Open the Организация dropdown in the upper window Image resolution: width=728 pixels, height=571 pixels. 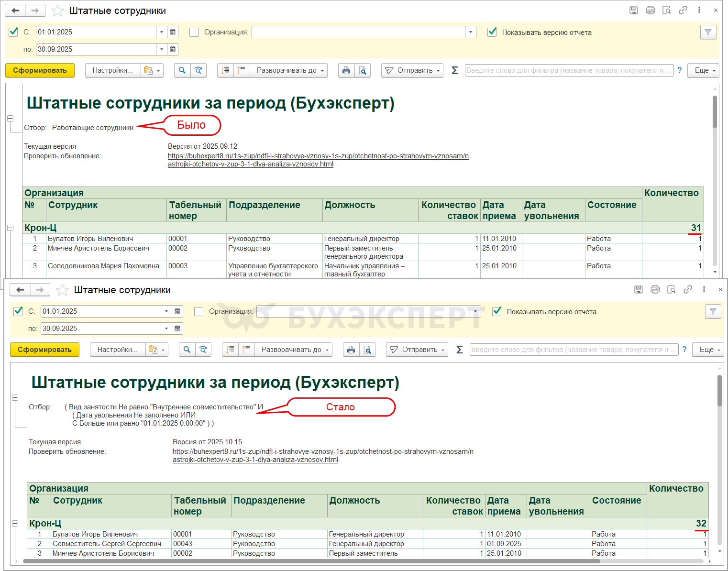coord(471,32)
